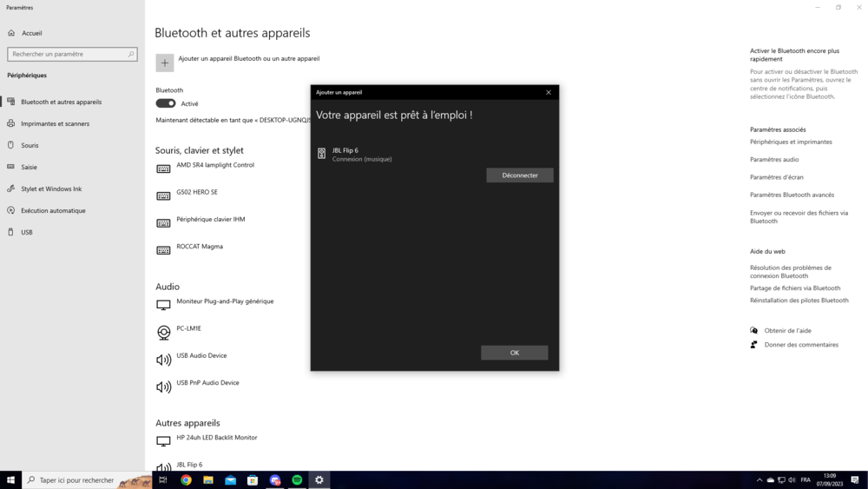Click the ROCCAT Magma keyboard icon
Image resolution: width=868 pixels, height=489 pixels.
tap(163, 250)
